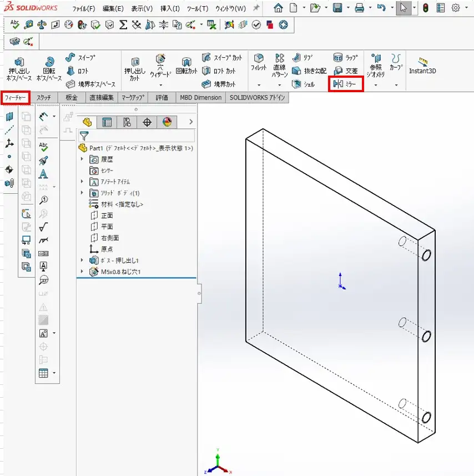The image size is (474, 476).
Task: Click the 直線パターン linear pattern tool
Action: click(x=279, y=64)
